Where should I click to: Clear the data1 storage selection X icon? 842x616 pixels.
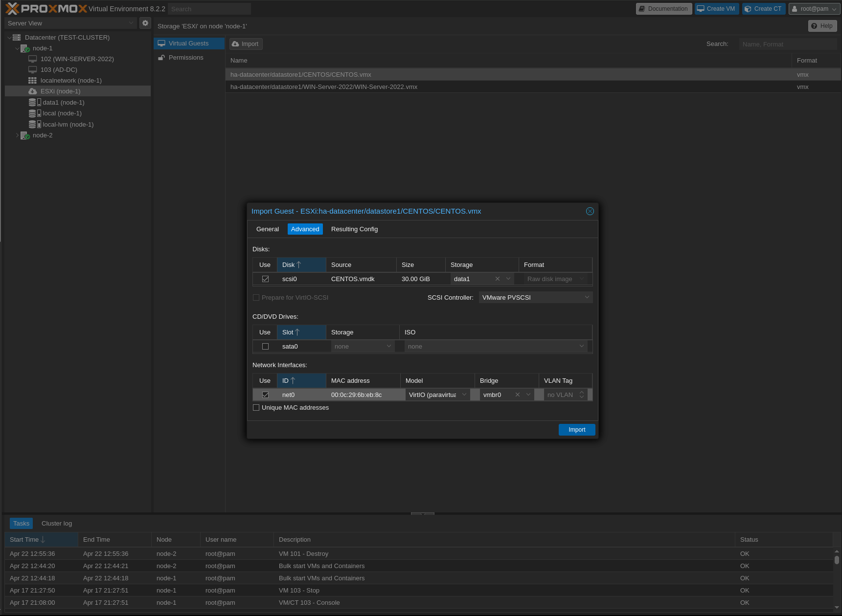pyautogui.click(x=498, y=279)
